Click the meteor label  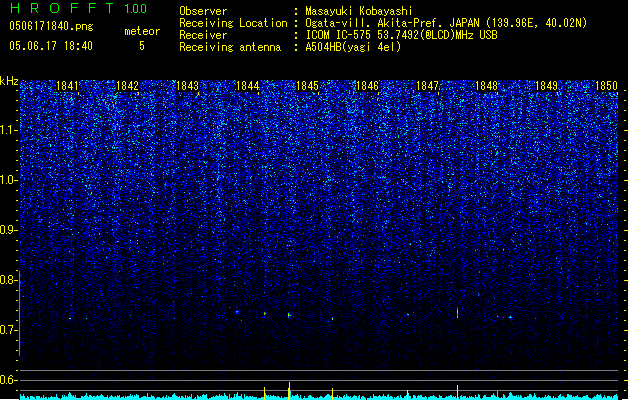(x=142, y=31)
